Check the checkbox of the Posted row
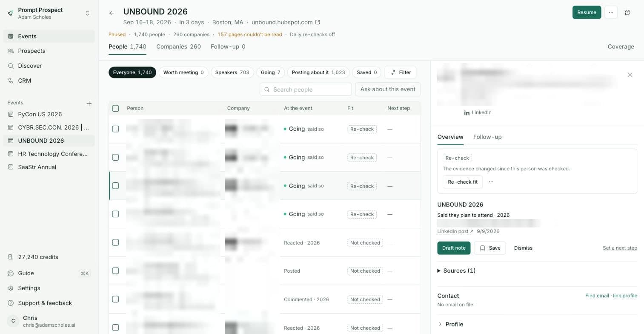The image size is (644, 334). pyautogui.click(x=115, y=271)
